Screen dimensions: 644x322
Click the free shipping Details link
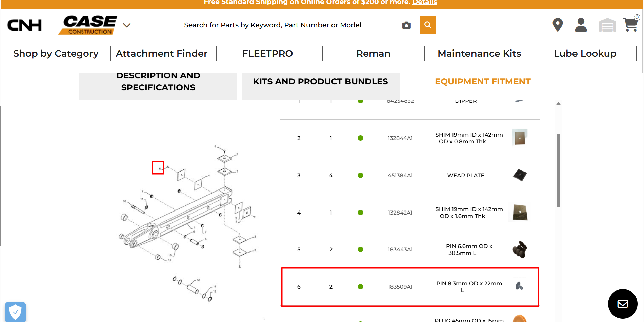point(424,3)
